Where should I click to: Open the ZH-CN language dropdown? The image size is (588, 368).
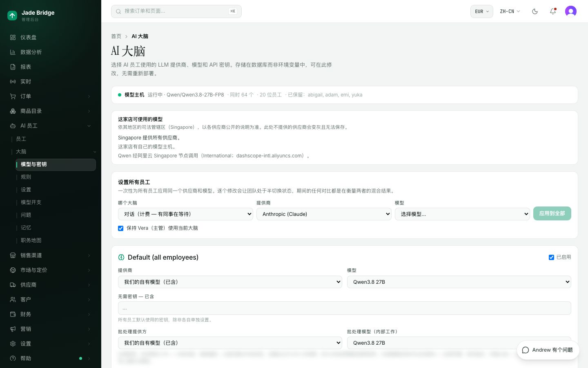[x=510, y=11]
